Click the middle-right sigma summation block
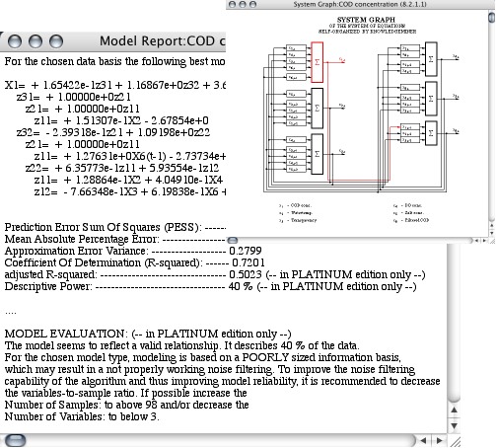The image size is (496, 448). pos(431,99)
